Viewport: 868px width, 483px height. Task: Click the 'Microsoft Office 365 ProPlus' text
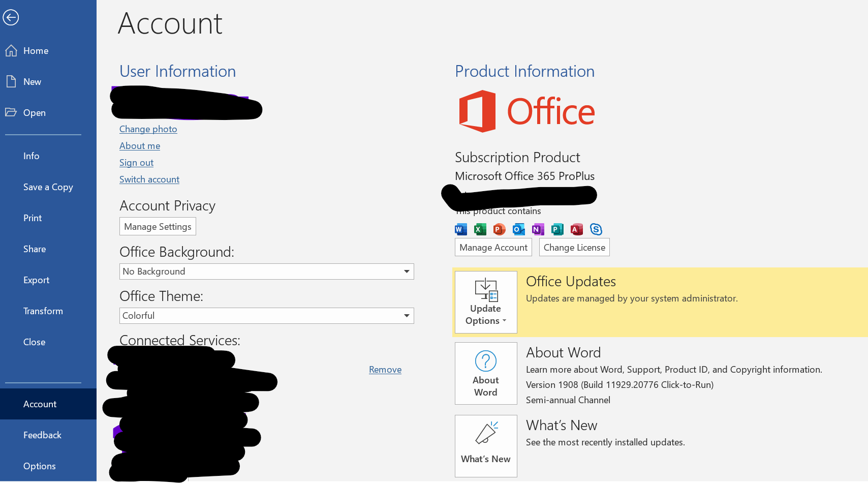coord(524,176)
